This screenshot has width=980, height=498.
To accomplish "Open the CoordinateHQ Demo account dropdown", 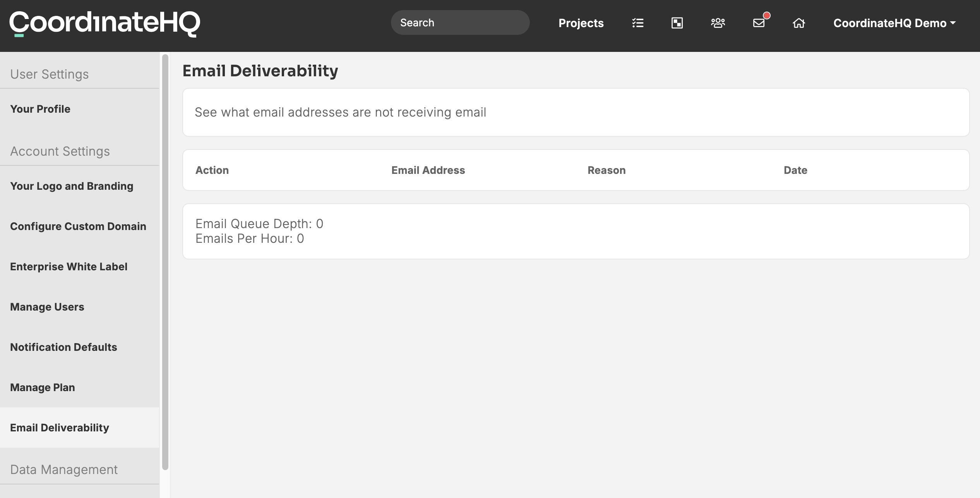I will point(894,23).
